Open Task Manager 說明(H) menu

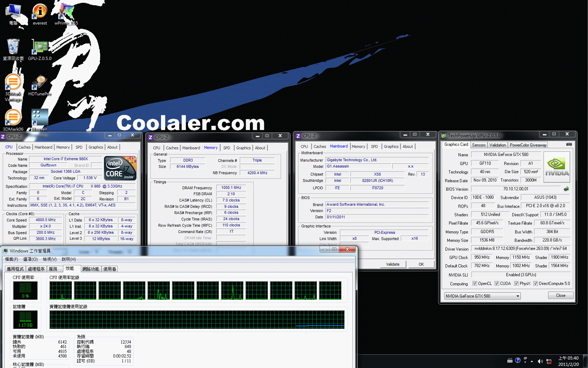[x=69, y=259]
